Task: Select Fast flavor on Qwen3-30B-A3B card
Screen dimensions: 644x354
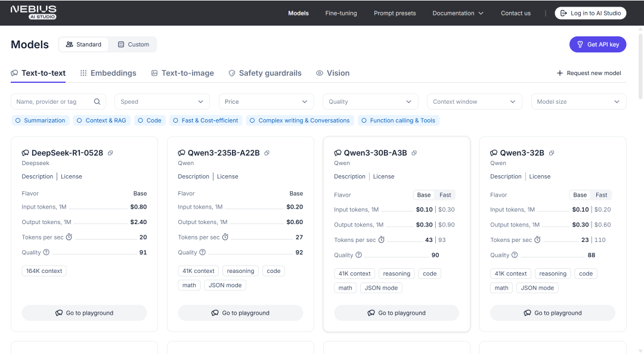Action: [x=445, y=195]
